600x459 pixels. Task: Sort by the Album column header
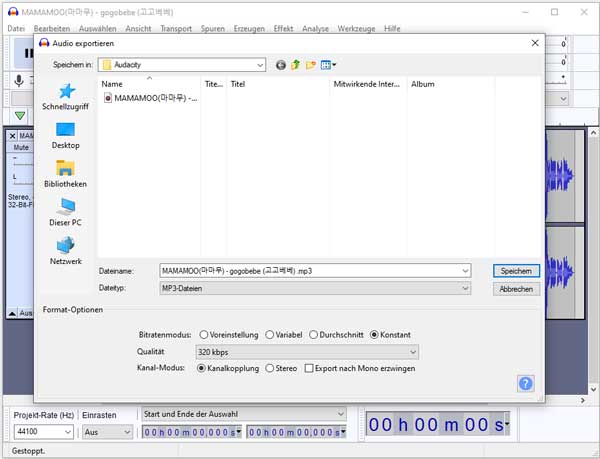tap(450, 84)
